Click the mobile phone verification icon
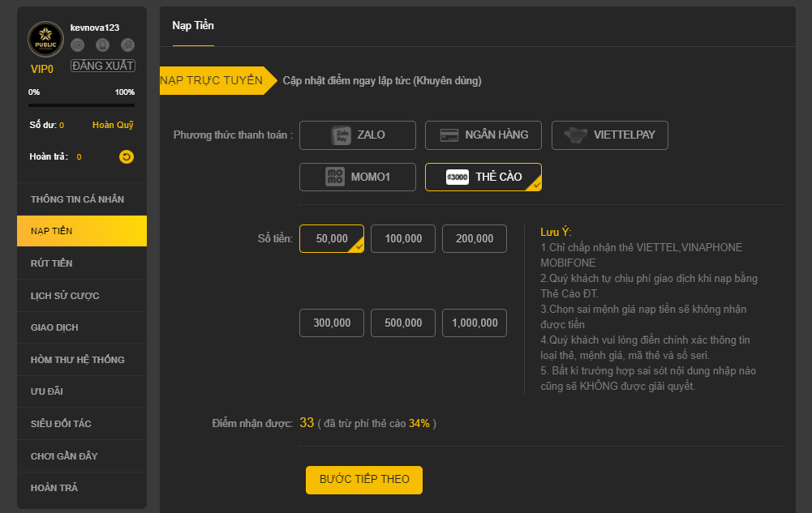 tap(102, 45)
